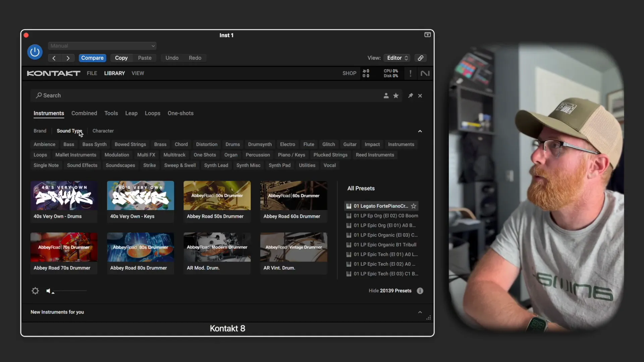Open the View Editor dropdown

click(397, 58)
